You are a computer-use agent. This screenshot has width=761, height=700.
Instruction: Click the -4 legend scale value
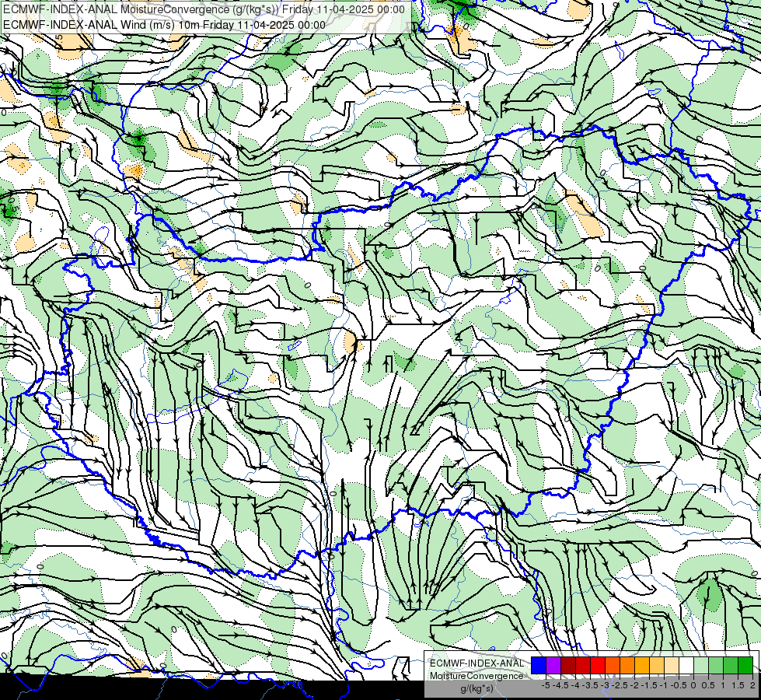575,685
